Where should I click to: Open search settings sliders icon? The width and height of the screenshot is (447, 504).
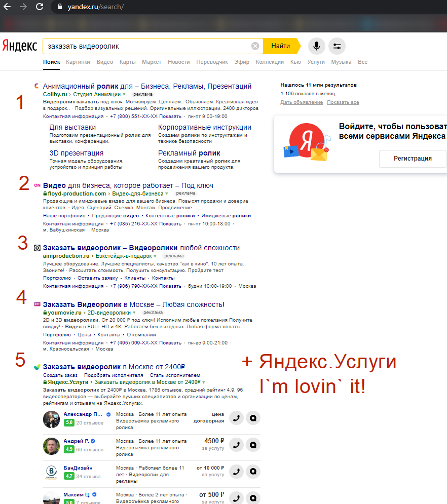[337, 46]
